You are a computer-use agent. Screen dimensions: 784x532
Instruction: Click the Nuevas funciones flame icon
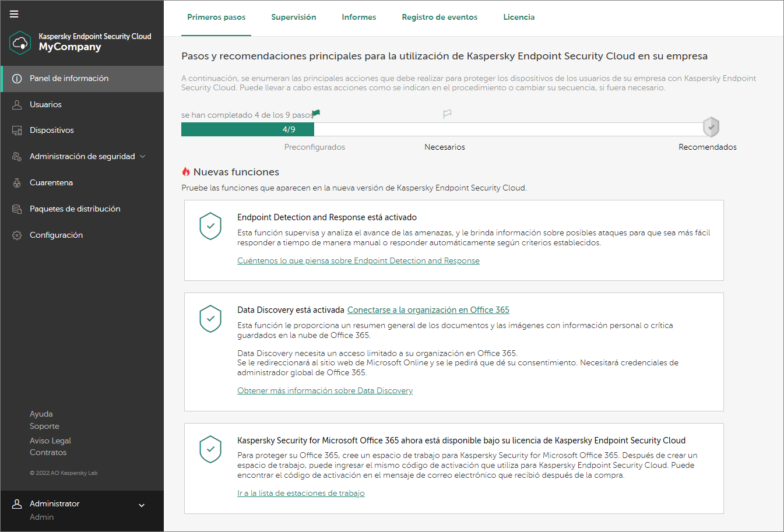click(186, 172)
